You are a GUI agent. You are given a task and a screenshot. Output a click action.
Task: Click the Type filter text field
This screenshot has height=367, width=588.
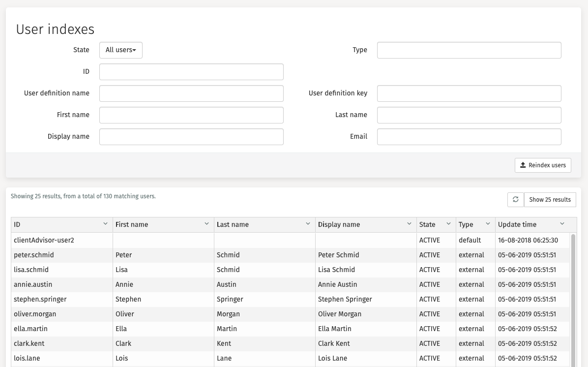click(x=469, y=50)
